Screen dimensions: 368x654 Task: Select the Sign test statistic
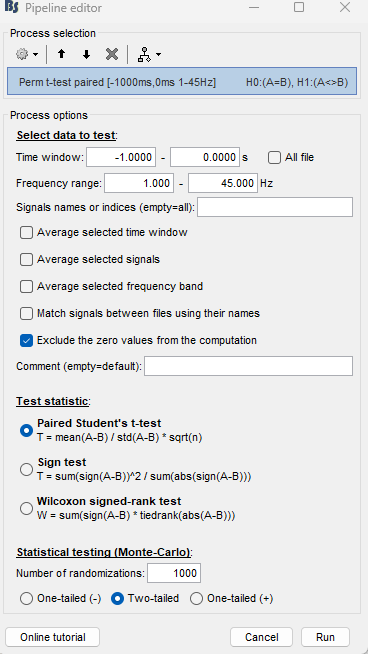[26, 469]
